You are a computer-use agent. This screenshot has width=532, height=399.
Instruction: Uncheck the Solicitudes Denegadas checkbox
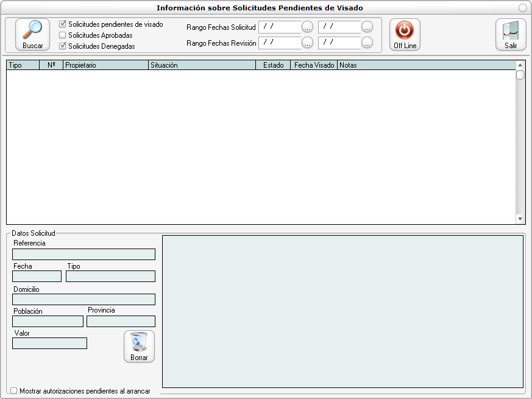pos(63,46)
